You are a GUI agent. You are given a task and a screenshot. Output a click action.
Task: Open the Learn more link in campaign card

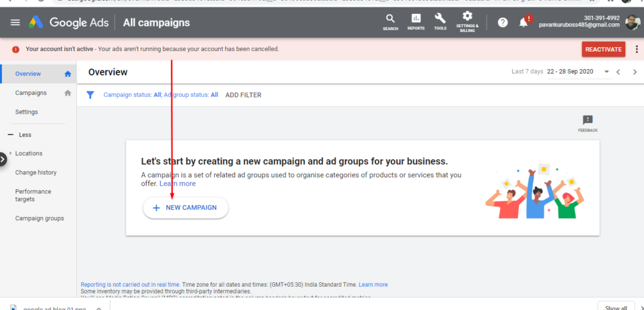(177, 184)
